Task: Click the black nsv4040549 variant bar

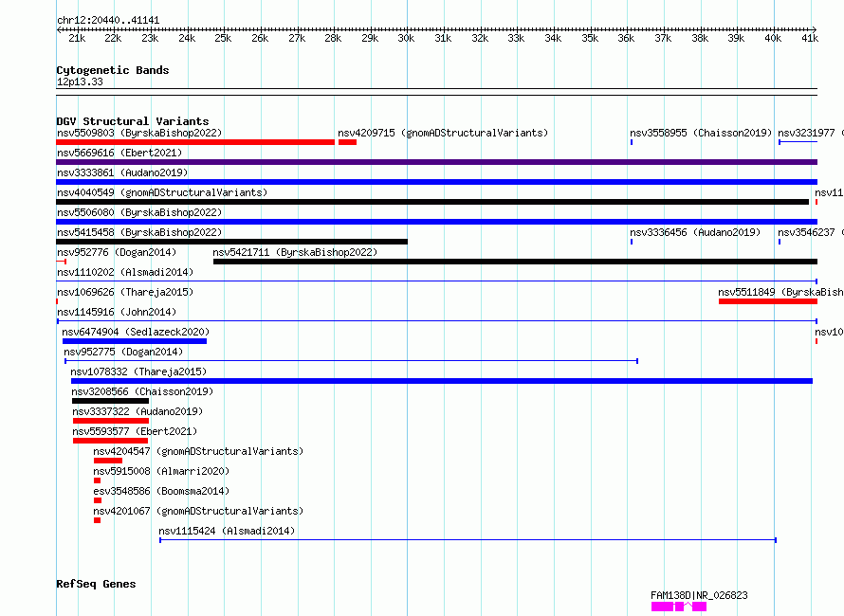Action: [432, 202]
